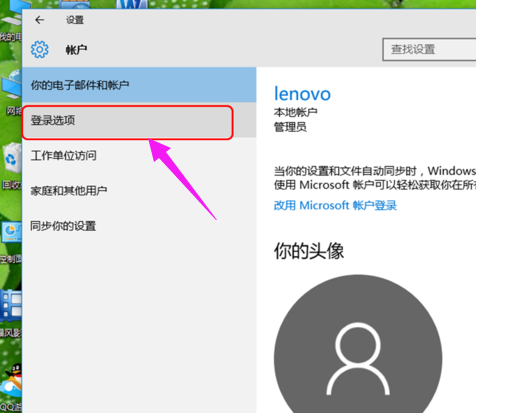Go back using the back arrow
The height and width of the screenshot is (413, 509).
coord(40,20)
